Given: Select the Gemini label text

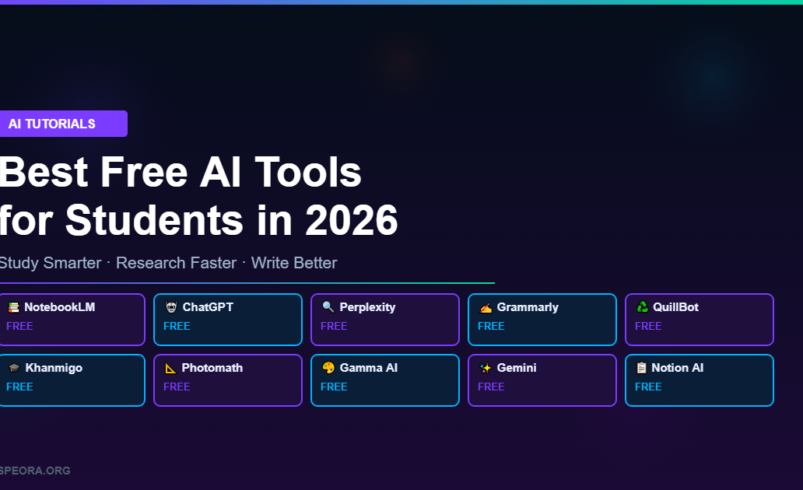Looking at the screenshot, I should (x=517, y=368).
